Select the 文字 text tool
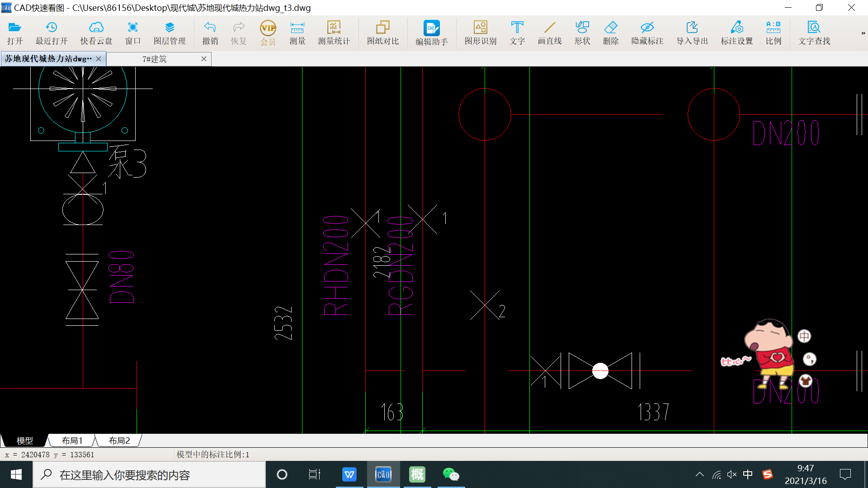868x488 pixels. (517, 33)
